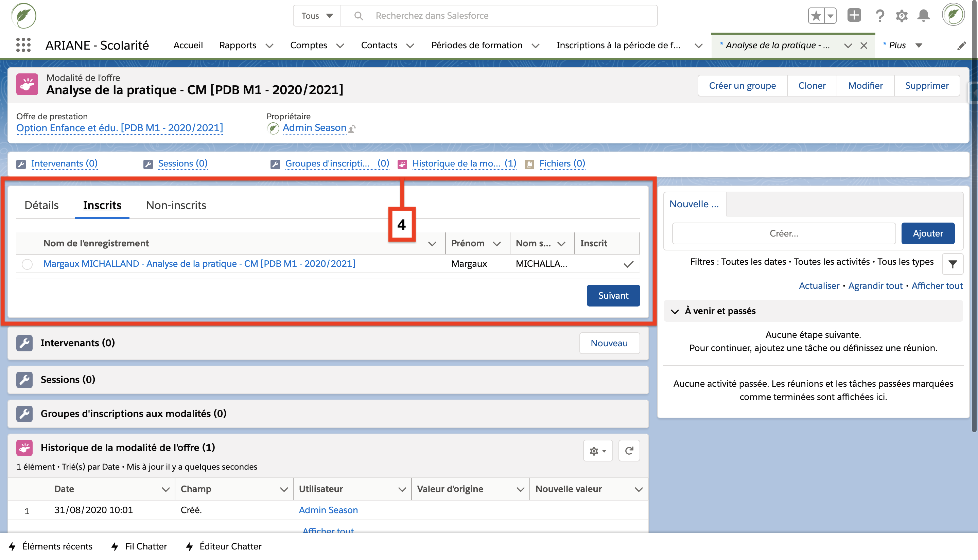Switch to the Détails tab
The width and height of the screenshot is (978, 560).
point(41,205)
